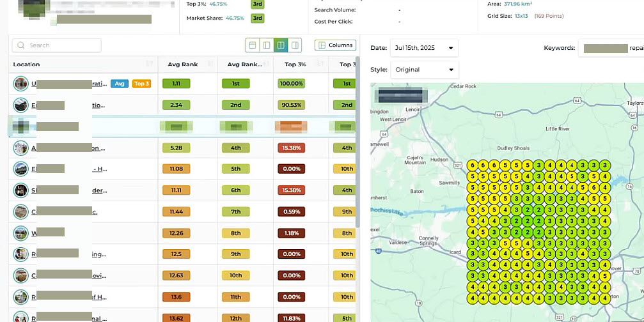Click the Little River label on map
The width and height of the screenshot is (644, 322).
point(557,129)
